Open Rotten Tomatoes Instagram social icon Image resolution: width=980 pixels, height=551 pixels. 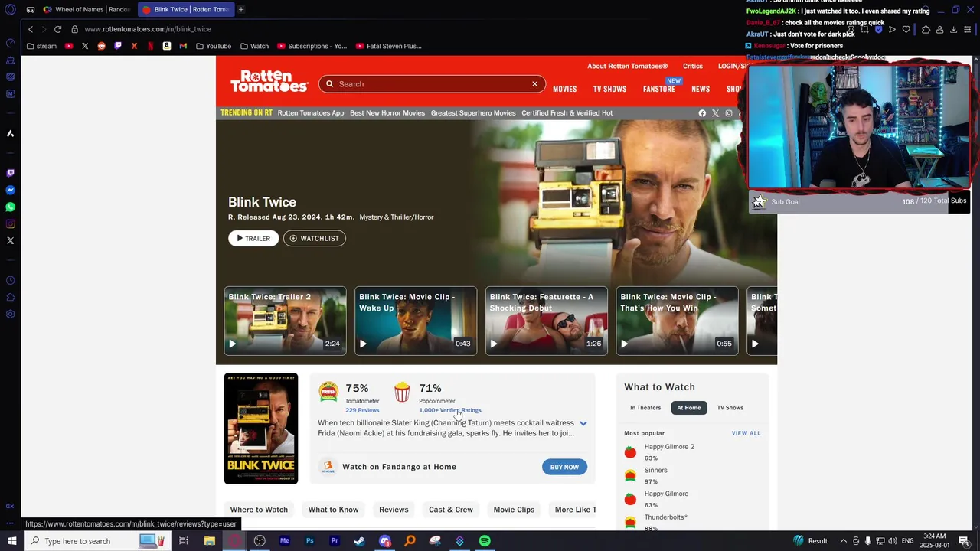729,113
